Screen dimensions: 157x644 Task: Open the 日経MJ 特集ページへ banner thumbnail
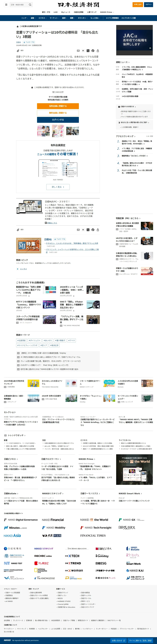point(29,246)
